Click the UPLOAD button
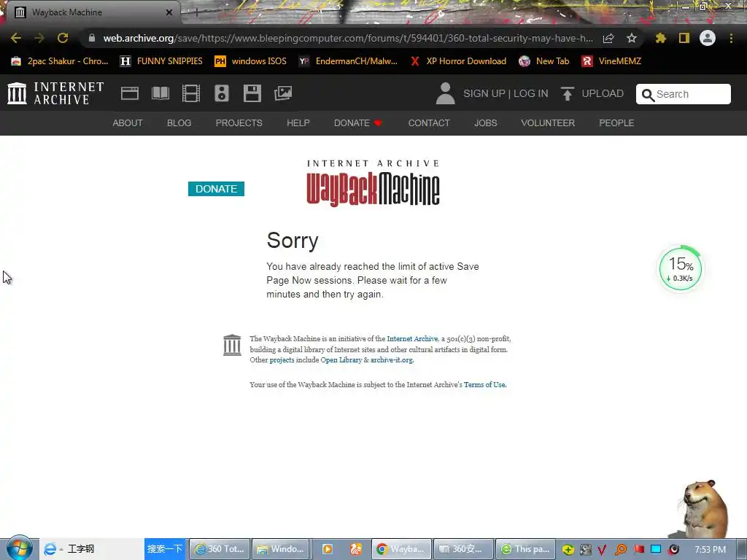Image resolution: width=747 pixels, height=560 pixels. tap(592, 93)
